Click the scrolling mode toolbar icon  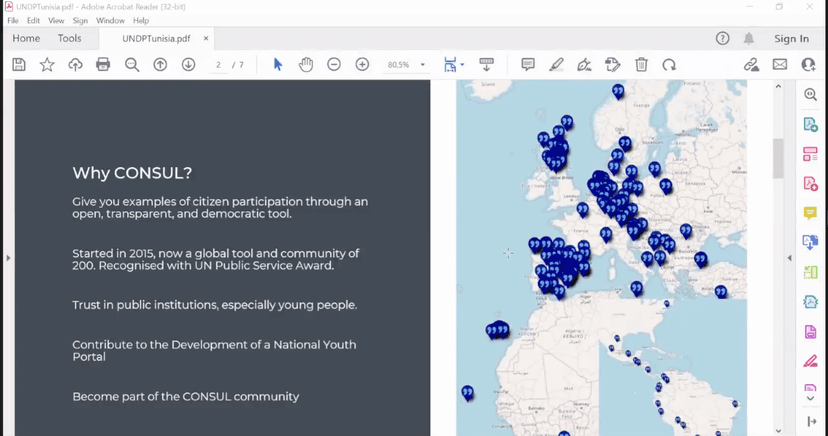point(486,65)
